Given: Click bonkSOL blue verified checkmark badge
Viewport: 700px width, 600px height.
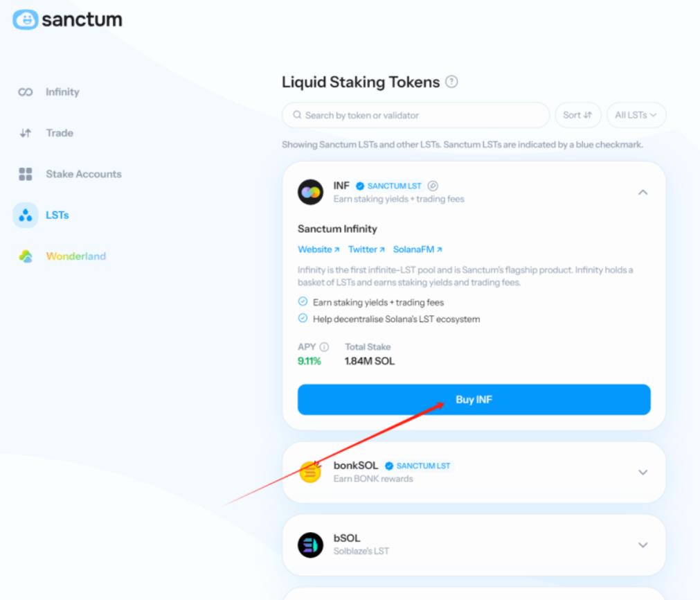Looking at the screenshot, I should point(389,466).
